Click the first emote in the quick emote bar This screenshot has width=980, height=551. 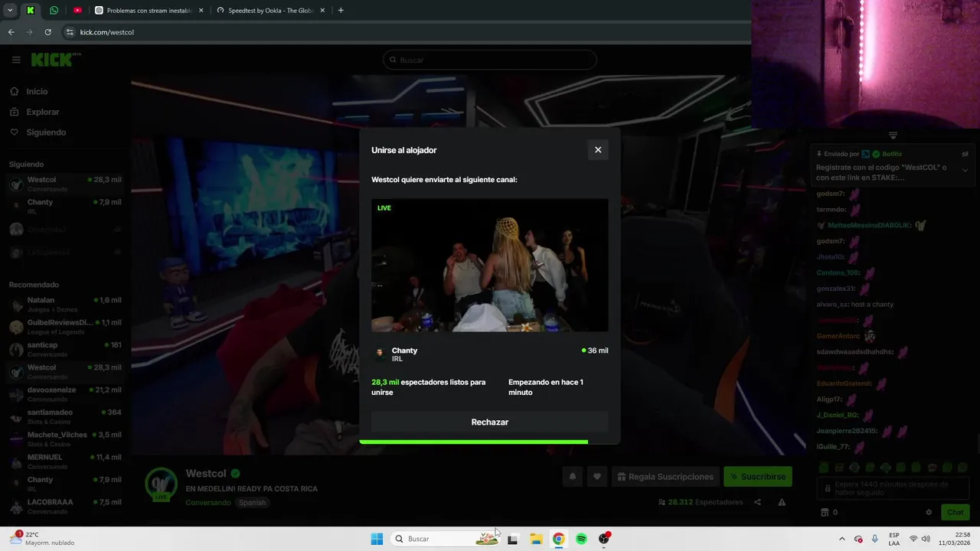coord(824,468)
